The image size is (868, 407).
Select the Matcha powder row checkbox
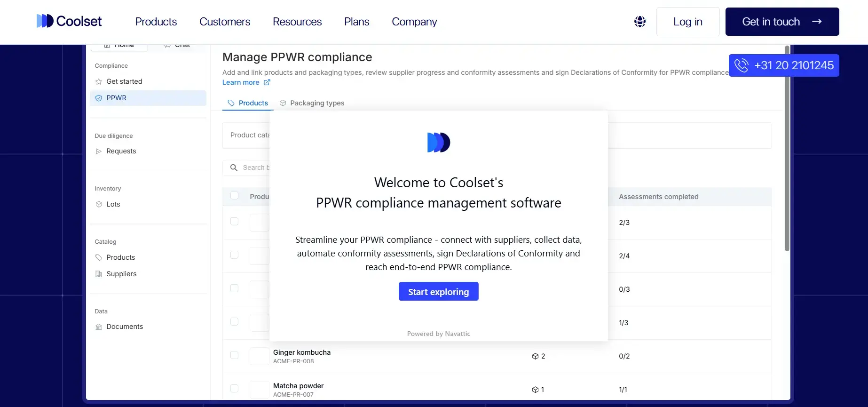pos(234,389)
